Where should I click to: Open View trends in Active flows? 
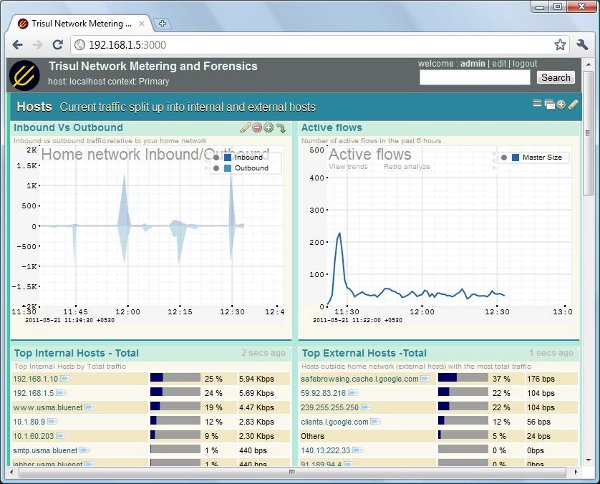[x=348, y=167]
